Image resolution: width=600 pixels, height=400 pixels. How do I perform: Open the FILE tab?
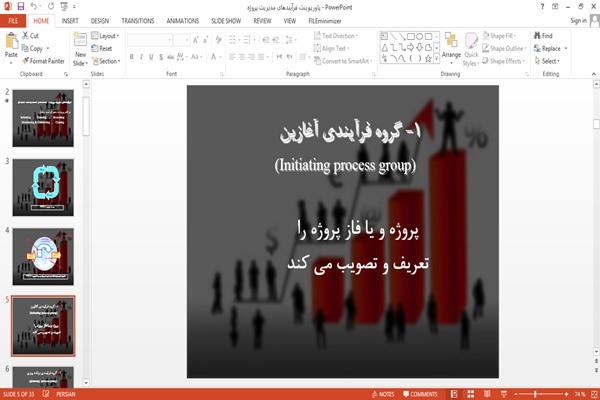pyautogui.click(x=13, y=21)
